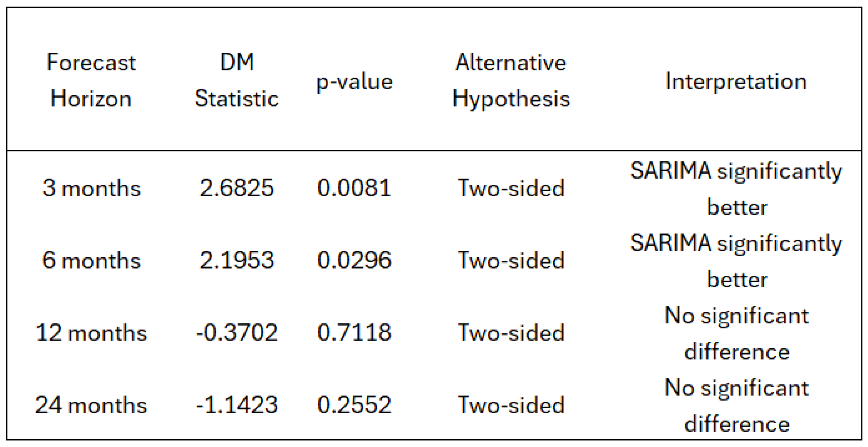Select the p-value cell 0.2552
The height and width of the screenshot is (447, 868).
coord(354,404)
